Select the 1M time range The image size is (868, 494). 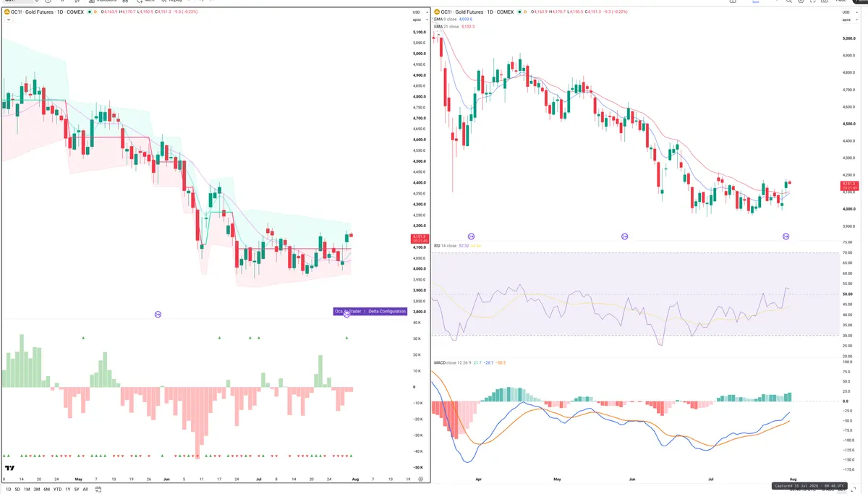tap(27, 489)
